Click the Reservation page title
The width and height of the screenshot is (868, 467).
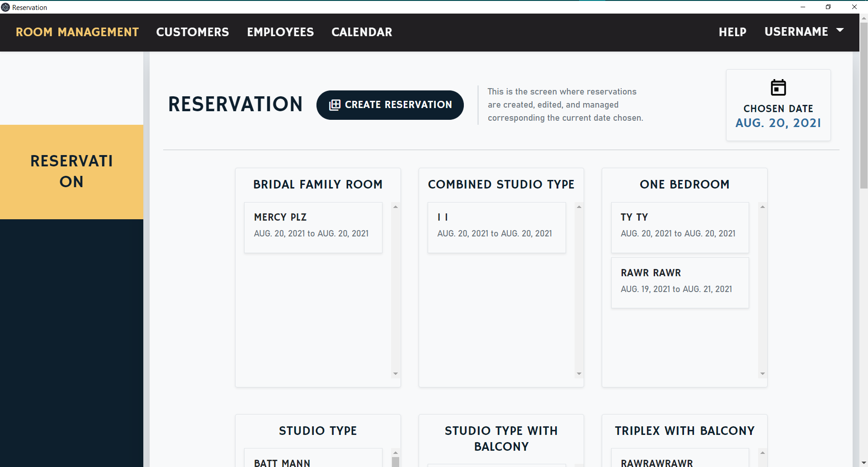tap(236, 104)
